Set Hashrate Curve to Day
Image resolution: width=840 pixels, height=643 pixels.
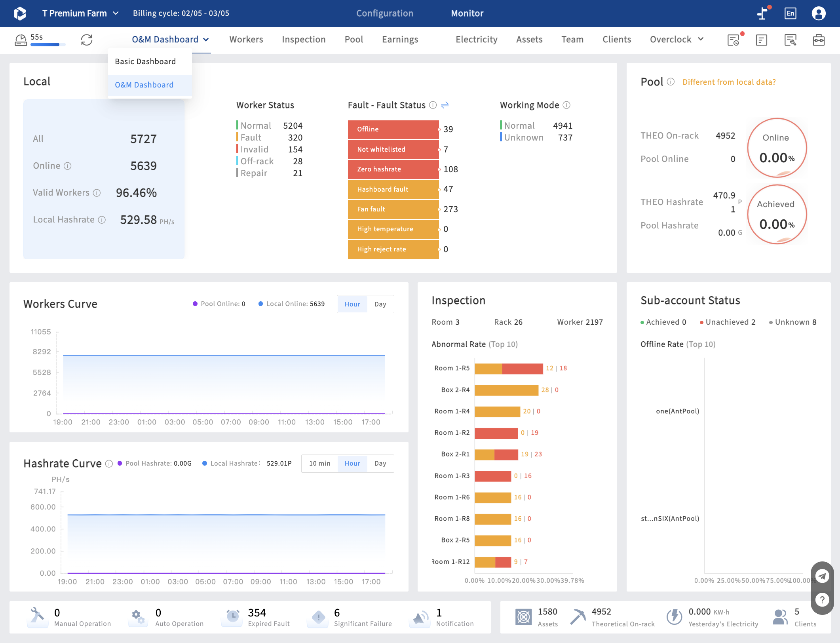[380, 463]
